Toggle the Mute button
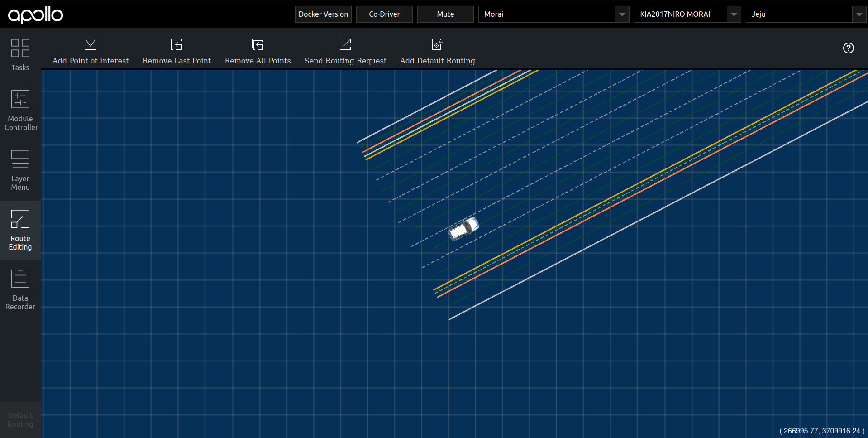The image size is (868, 438). point(445,14)
